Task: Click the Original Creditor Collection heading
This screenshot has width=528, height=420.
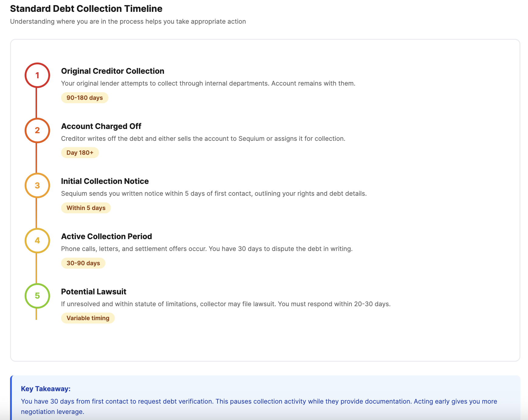Action: (113, 71)
